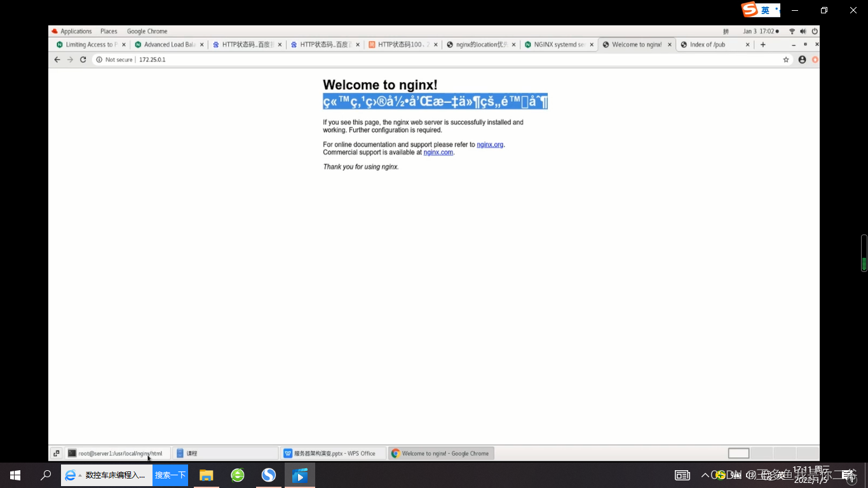This screenshot has width=868, height=488.
Task: Open the Windows Start menu
Action: click(x=15, y=475)
